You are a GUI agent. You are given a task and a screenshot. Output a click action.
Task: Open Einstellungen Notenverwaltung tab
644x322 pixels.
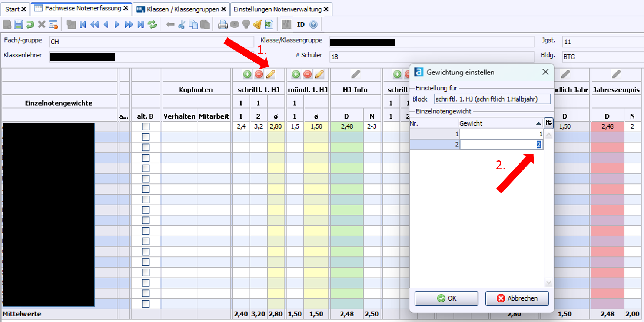point(277,9)
